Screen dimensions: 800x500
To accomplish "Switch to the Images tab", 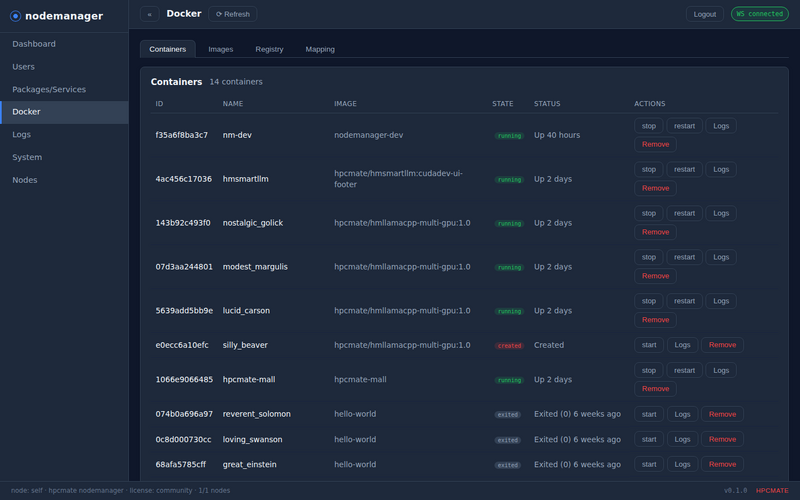I will pos(220,49).
